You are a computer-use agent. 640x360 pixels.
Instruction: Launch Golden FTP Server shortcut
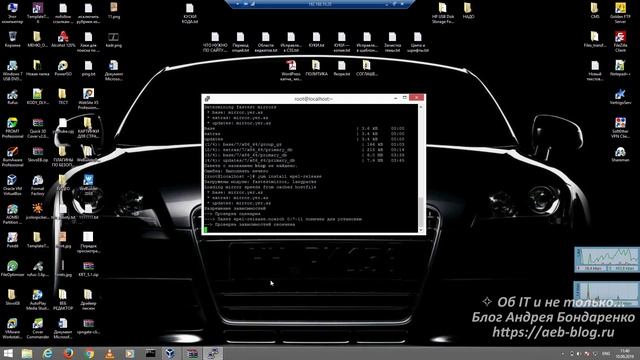coord(620,13)
